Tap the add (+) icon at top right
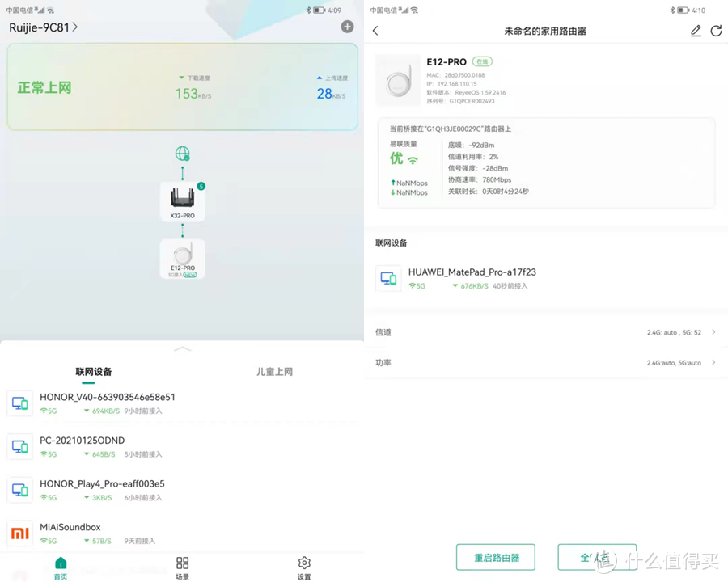Viewport: 728px width, 582px height. (x=347, y=27)
